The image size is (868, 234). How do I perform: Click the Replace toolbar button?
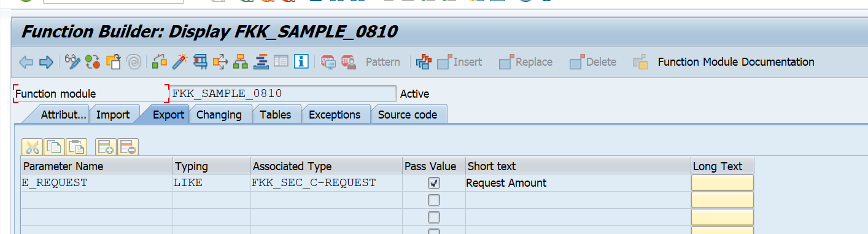click(x=526, y=62)
